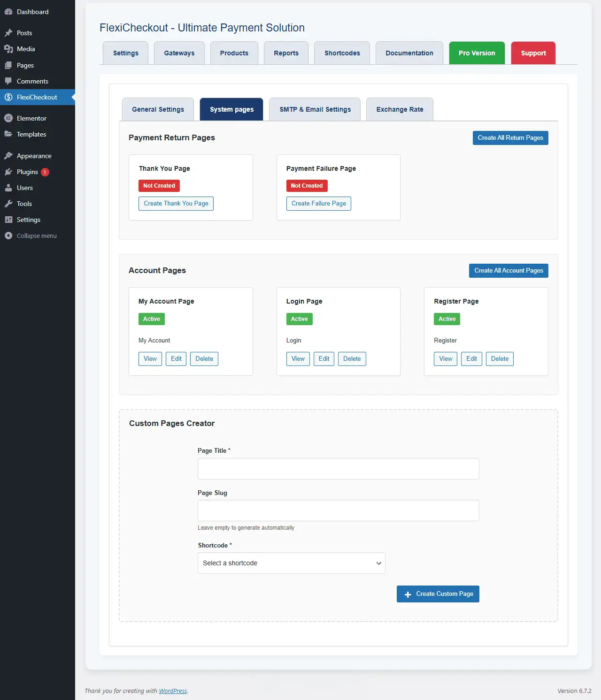Go to the Products tab
This screenshot has height=700, width=601.
tap(234, 53)
